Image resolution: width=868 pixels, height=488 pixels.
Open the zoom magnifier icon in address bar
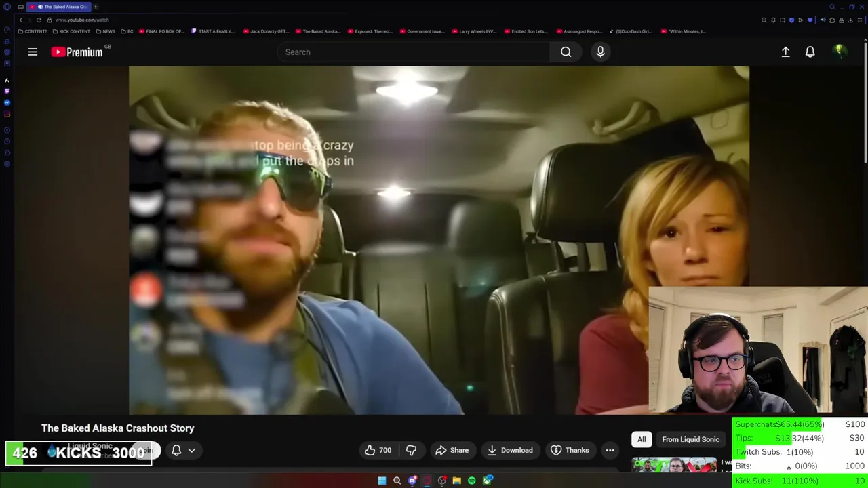click(x=764, y=20)
